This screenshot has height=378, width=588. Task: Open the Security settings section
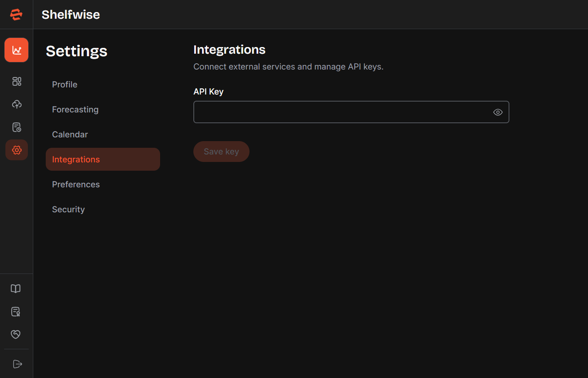click(x=103, y=209)
